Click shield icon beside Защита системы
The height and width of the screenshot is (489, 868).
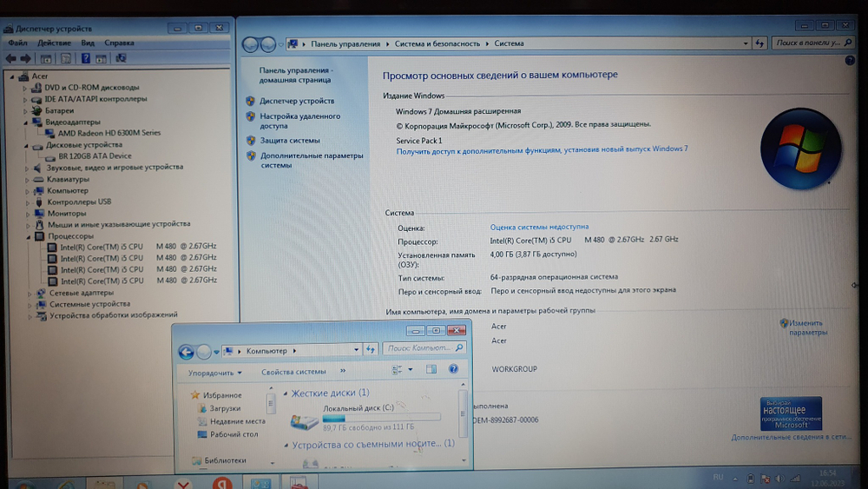point(251,140)
